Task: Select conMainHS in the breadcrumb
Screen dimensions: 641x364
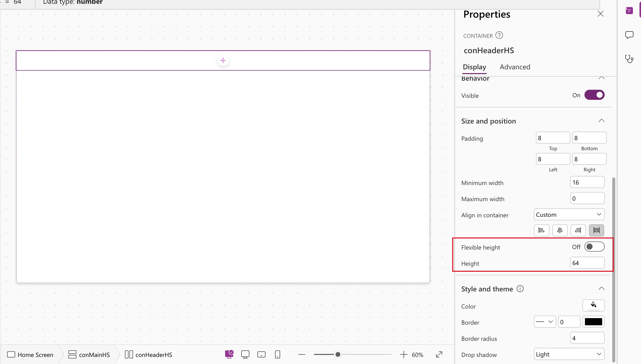Action: [89, 355]
